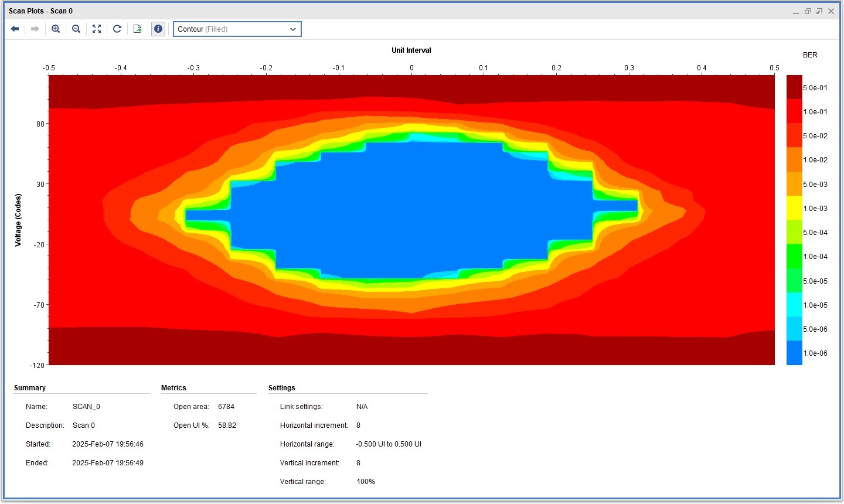844x504 pixels.
Task: Select the Open UI % value 58.82
Action: pyautogui.click(x=227, y=425)
